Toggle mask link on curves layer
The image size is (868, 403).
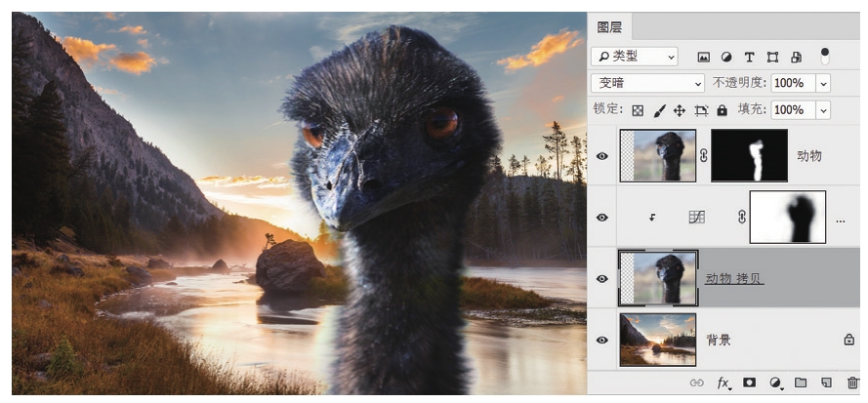pyautogui.click(x=742, y=218)
